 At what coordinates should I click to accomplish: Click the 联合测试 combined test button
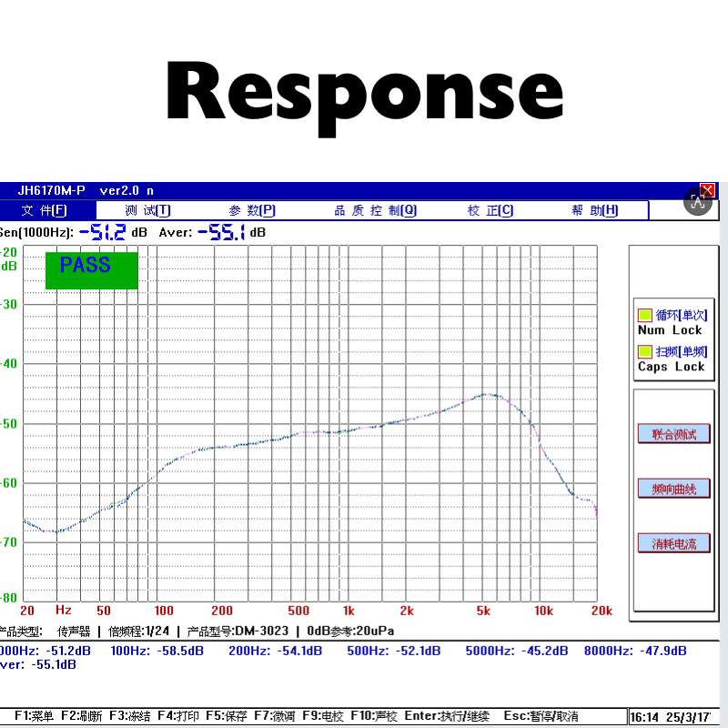click(x=673, y=434)
